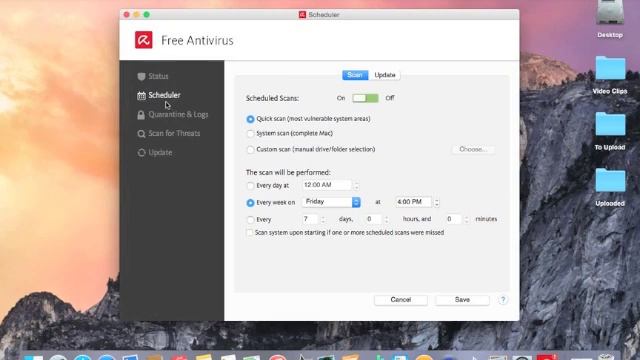Switch to the Scan tab

click(x=355, y=75)
